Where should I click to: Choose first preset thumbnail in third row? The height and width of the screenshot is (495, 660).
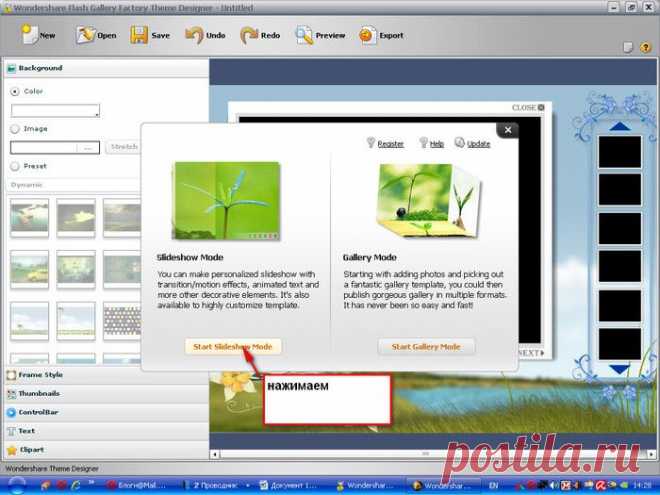(x=29, y=321)
